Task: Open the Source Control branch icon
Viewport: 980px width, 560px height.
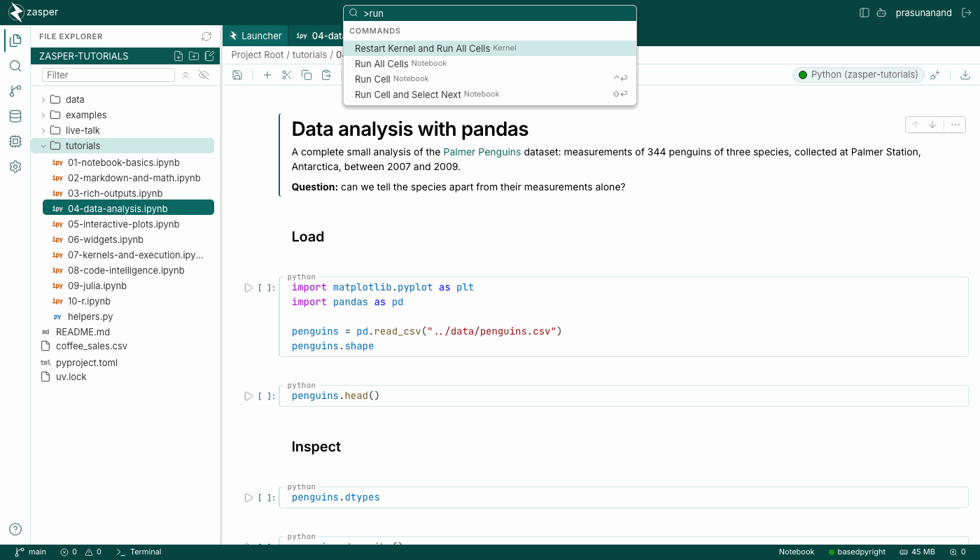Action: (15, 91)
